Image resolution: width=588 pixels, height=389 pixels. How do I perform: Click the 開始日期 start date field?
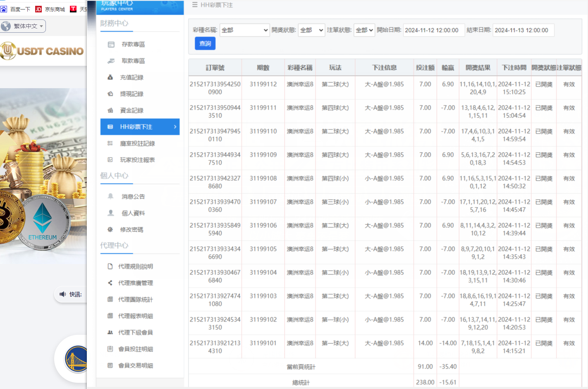tap(434, 30)
